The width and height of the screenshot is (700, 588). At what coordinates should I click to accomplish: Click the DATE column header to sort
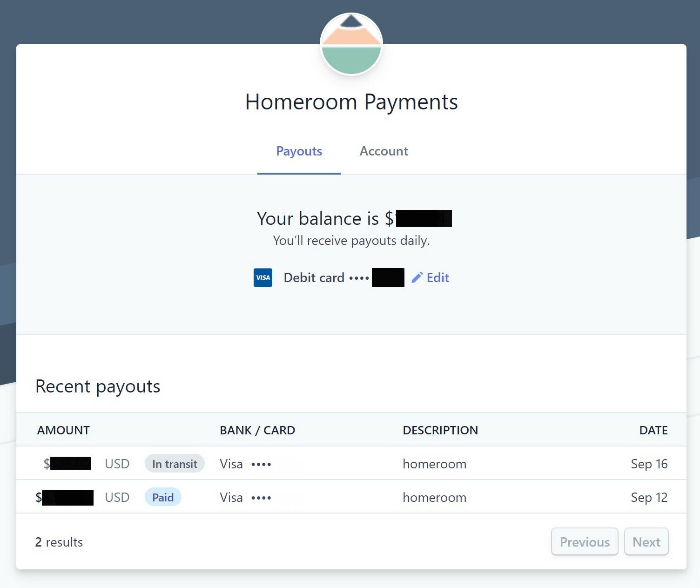(x=653, y=430)
